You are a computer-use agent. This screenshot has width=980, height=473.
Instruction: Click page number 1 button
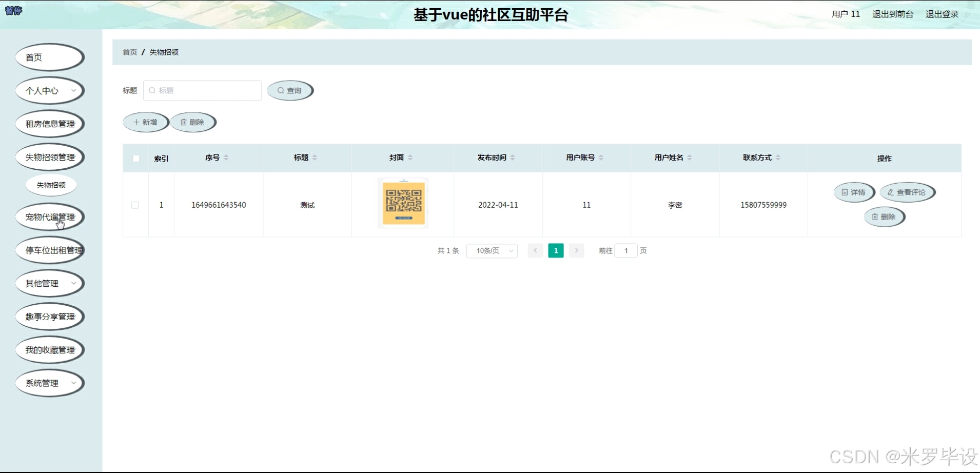coord(556,250)
